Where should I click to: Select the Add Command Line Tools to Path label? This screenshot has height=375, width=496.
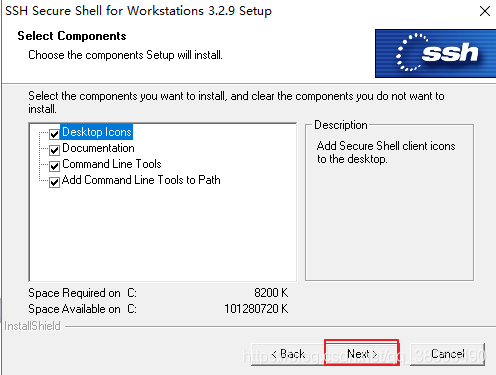pos(141,180)
